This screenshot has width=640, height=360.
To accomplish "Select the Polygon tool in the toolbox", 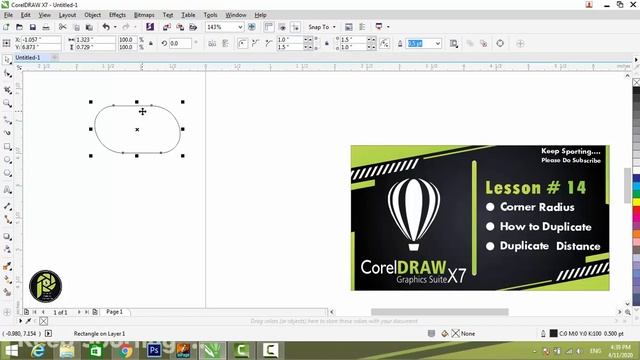I will click(7, 173).
